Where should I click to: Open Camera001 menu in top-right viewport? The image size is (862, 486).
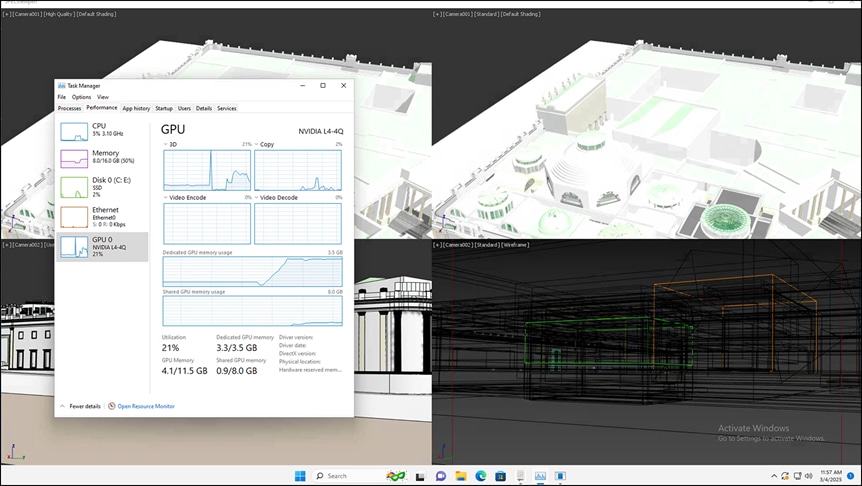(458, 14)
